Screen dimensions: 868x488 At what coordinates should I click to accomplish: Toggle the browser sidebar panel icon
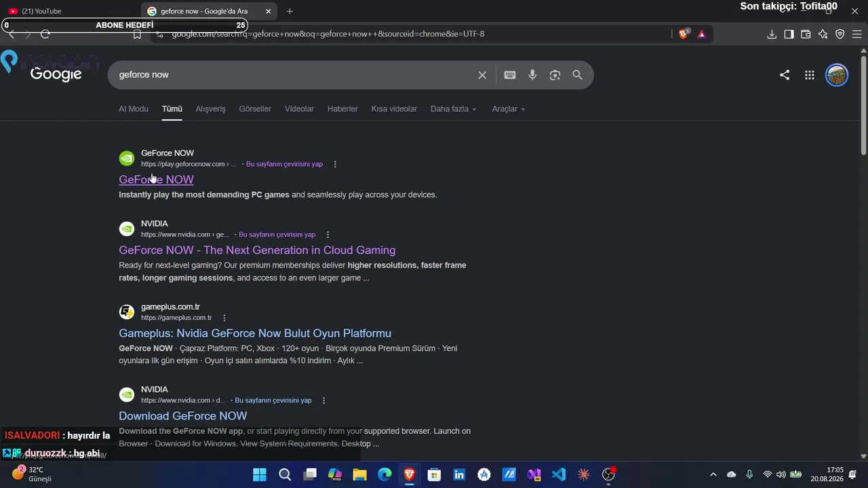pos(789,34)
